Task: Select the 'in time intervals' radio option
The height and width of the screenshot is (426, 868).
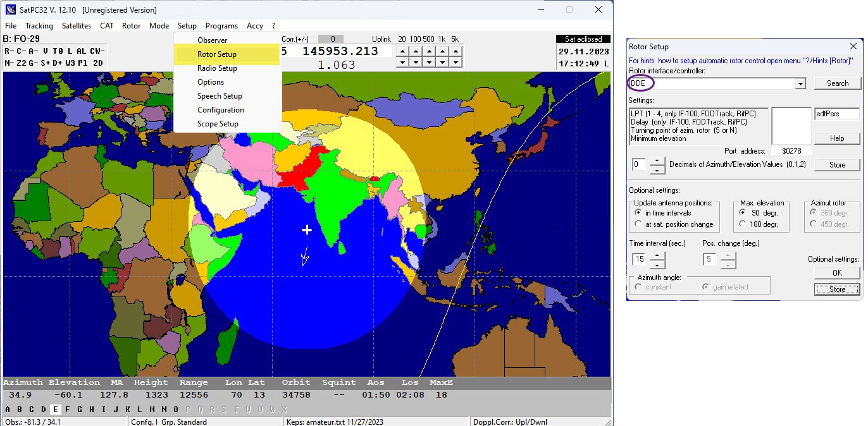Action: 638,213
